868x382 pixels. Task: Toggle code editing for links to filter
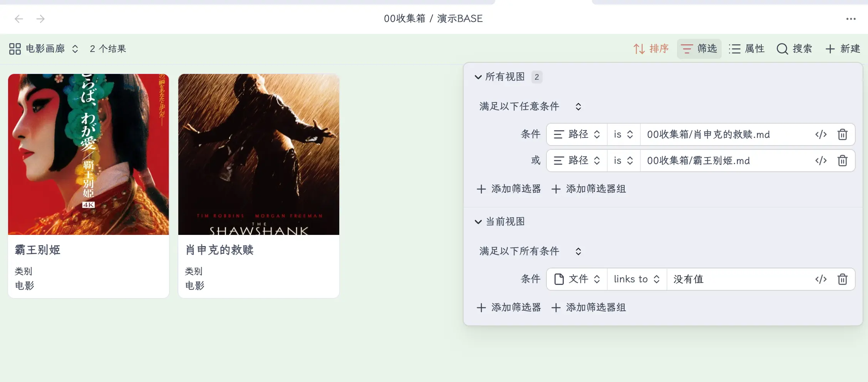tap(821, 279)
